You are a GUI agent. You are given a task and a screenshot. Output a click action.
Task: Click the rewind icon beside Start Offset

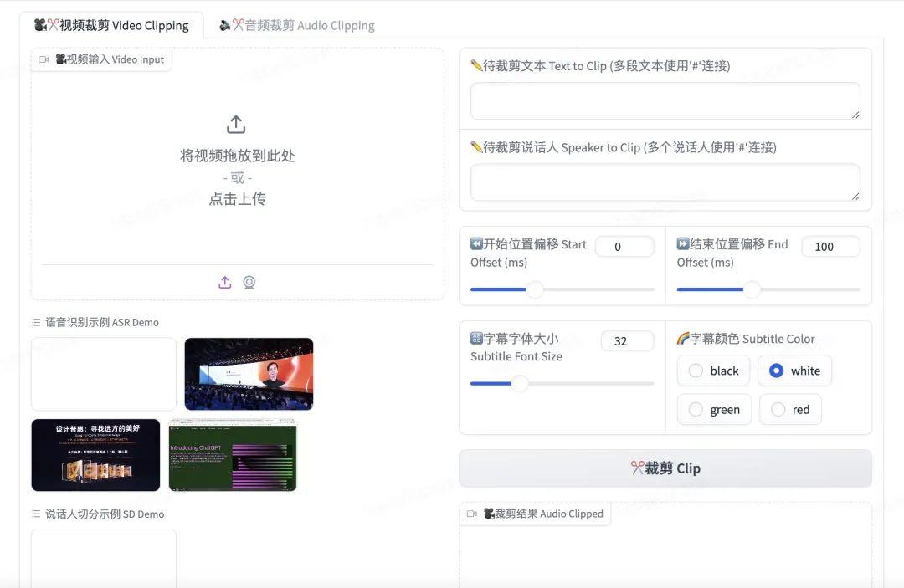(476, 243)
